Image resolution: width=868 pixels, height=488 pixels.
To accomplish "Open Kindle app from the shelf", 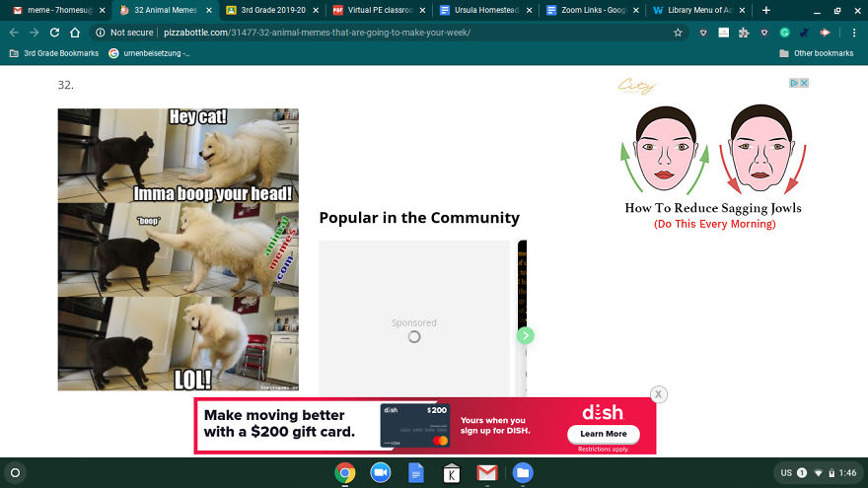I will coord(452,473).
